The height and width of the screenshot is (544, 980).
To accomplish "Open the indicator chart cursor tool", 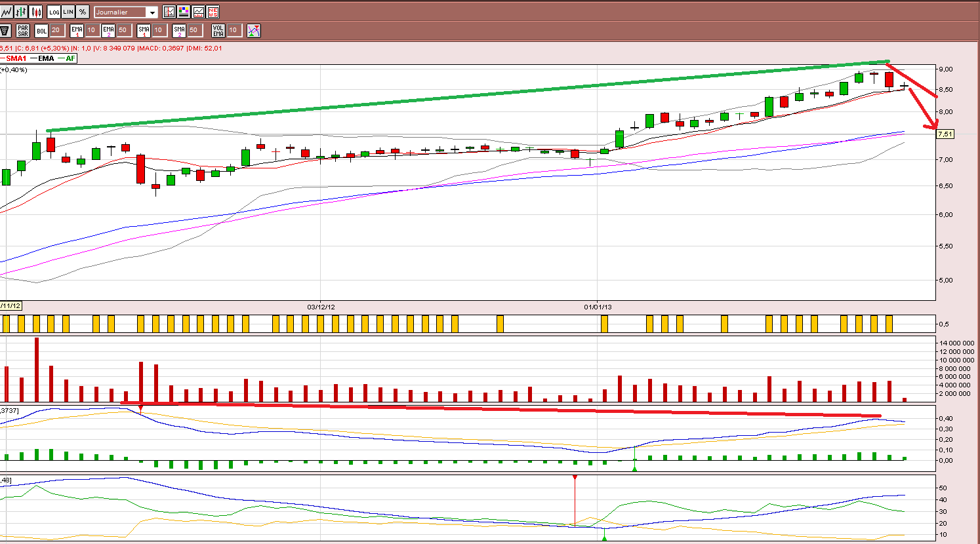I will click(x=169, y=12).
